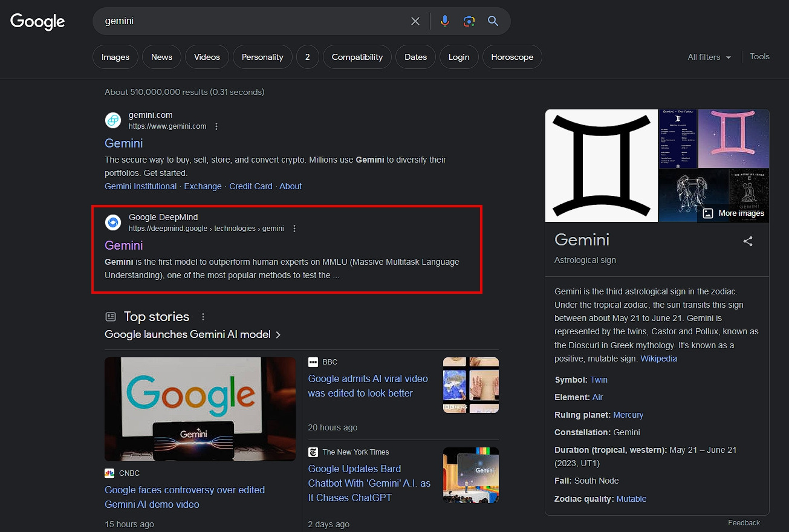Open the Gemini twins constellation image
This screenshot has height=532, width=789.
pyautogui.click(x=693, y=195)
